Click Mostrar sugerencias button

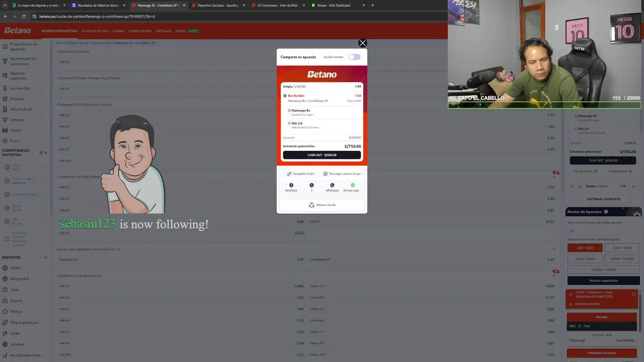(604, 281)
